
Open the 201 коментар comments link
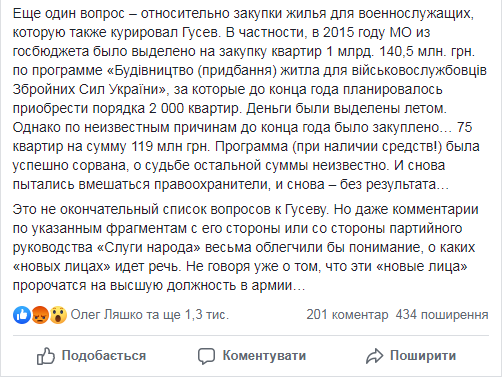coord(347,315)
